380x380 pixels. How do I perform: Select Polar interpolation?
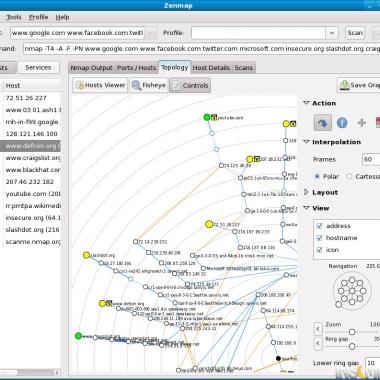[x=317, y=176]
